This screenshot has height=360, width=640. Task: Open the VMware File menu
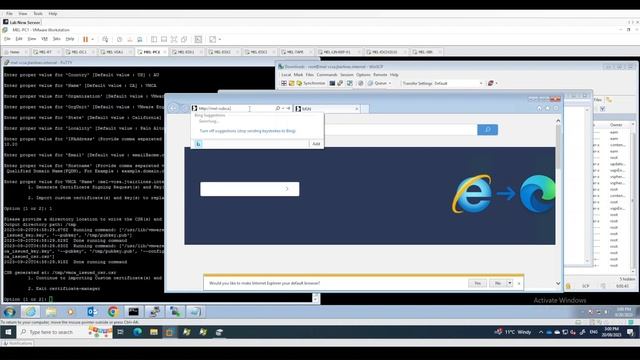tap(7, 39)
